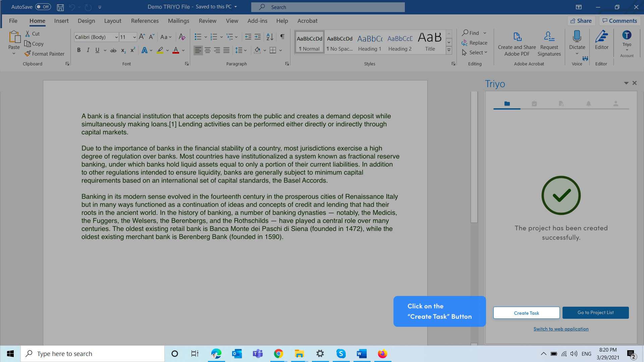Open the Select dropdown in Editing

[475, 53]
